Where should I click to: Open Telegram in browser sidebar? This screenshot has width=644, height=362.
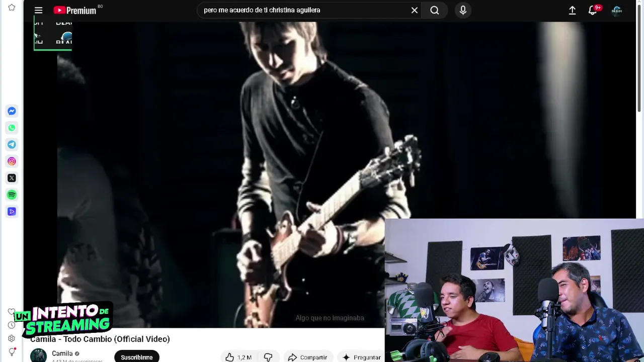tap(12, 145)
